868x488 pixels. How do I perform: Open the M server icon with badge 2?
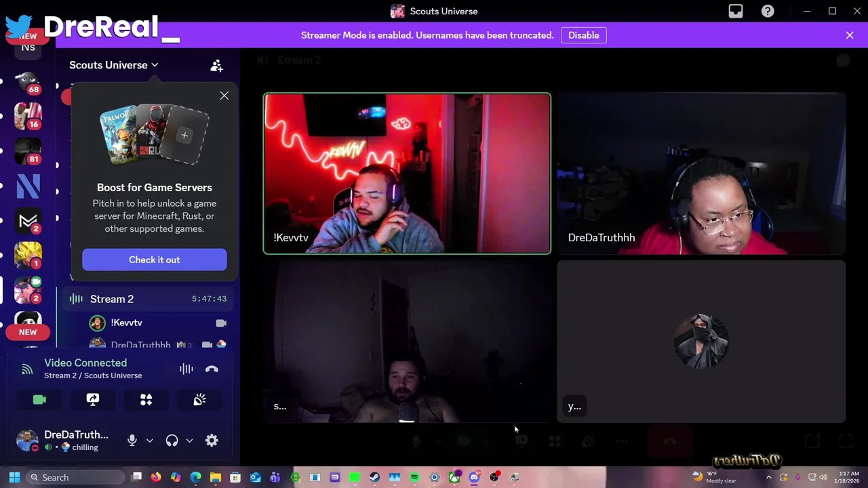point(28,221)
